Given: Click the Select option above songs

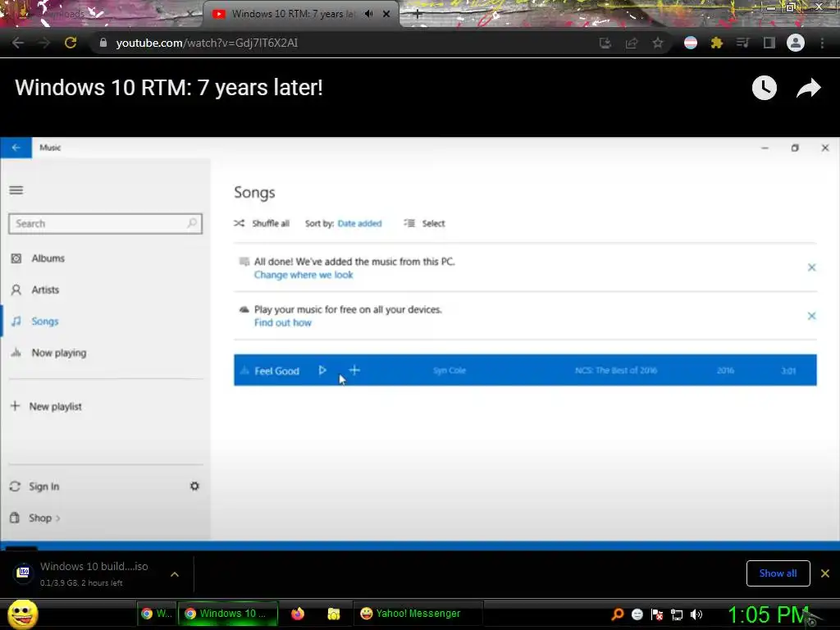Looking at the screenshot, I should [424, 223].
